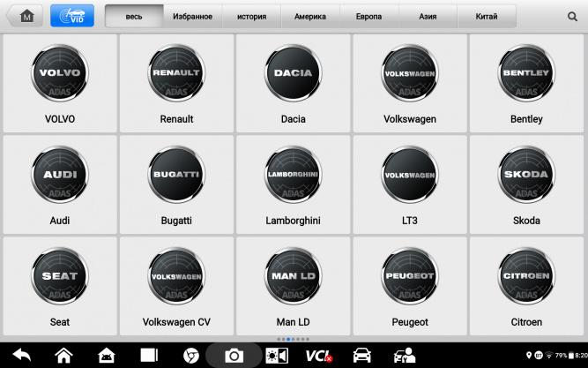Select the Bugatti brand icon
This screenshot has width=588, height=368.
click(x=176, y=175)
